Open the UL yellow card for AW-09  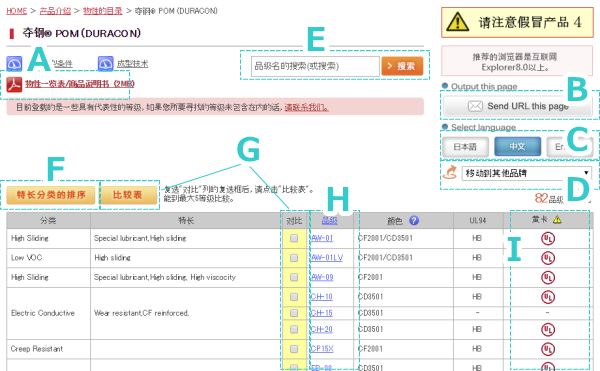pos(548,278)
